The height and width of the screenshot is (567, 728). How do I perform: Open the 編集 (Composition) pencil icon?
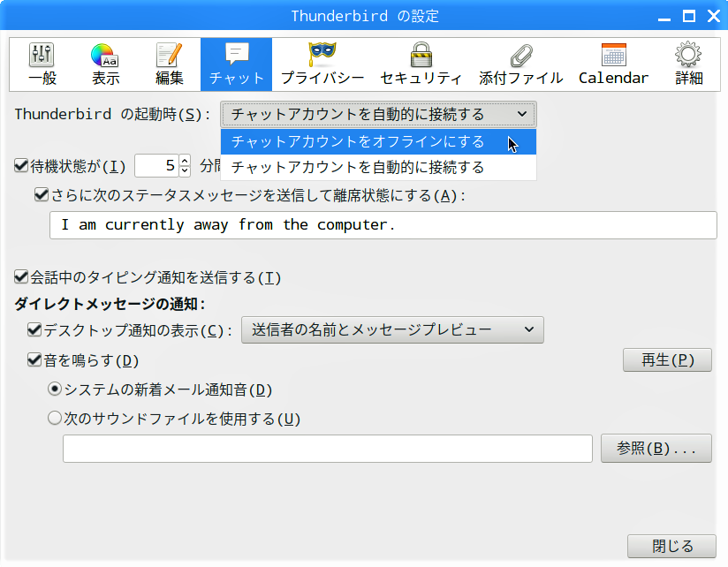click(x=169, y=64)
